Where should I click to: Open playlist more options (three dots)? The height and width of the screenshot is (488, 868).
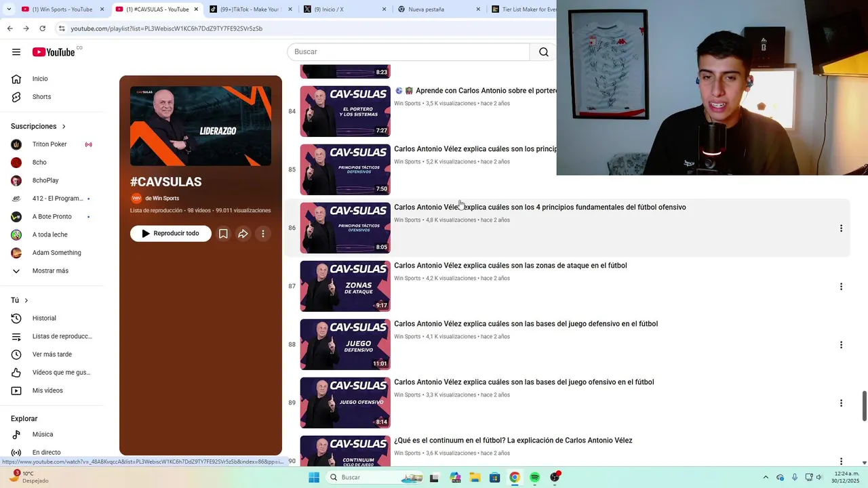pos(263,234)
